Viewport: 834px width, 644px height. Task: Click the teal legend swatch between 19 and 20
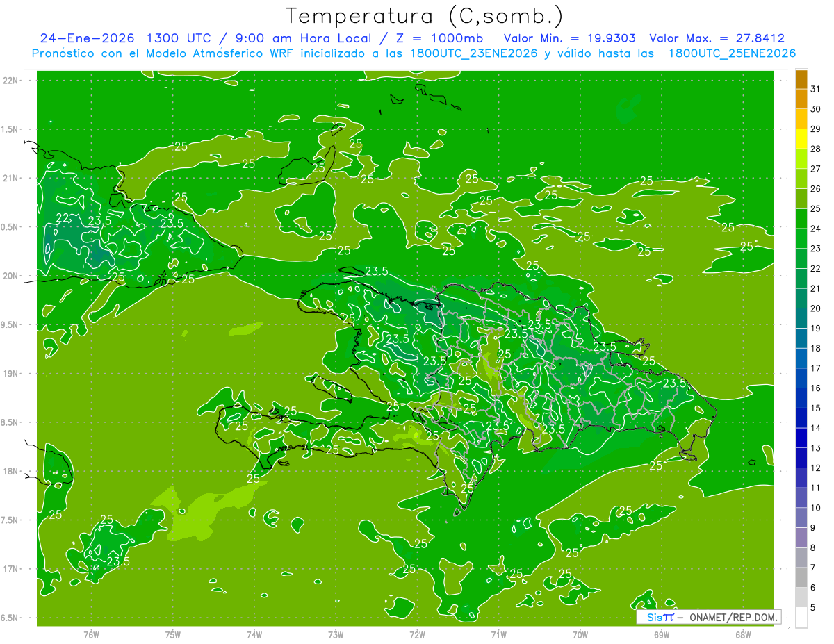(x=801, y=318)
